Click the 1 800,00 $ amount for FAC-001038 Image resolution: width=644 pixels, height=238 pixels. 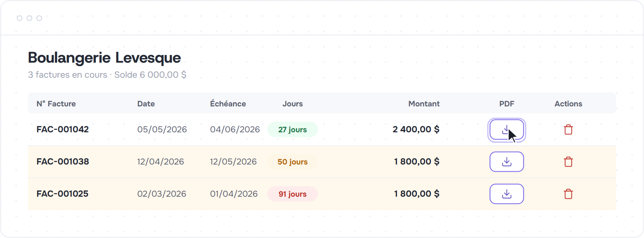(x=417, y=162)
